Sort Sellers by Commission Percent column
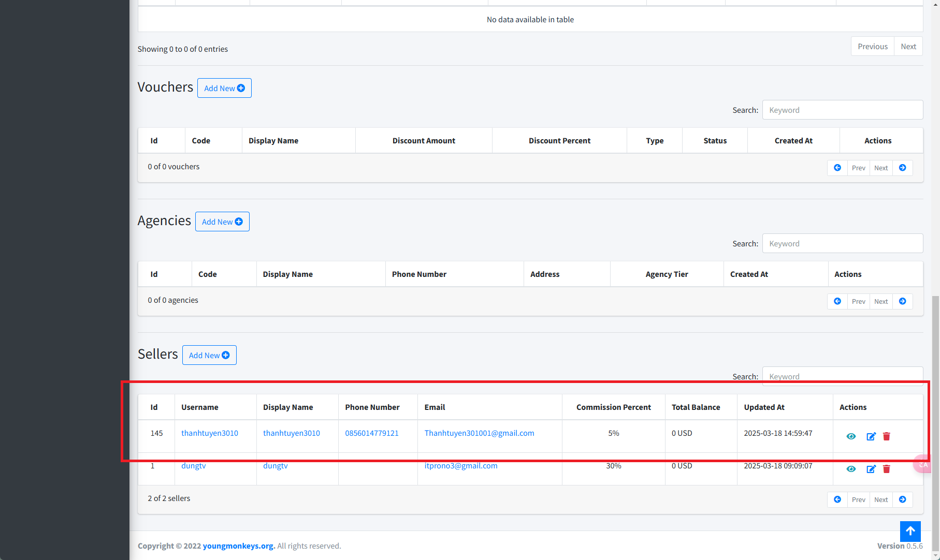This screenshot has width=940, height=560. coord(614,407)
